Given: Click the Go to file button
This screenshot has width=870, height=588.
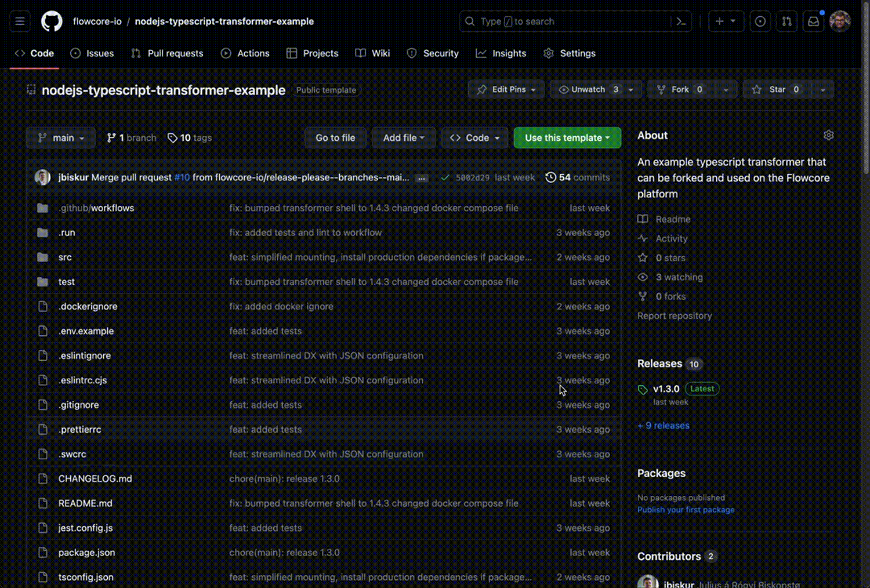Looking at the screenshot, I should tap(335, 138).
